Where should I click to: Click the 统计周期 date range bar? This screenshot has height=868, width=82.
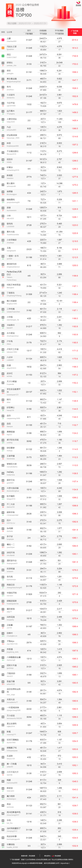point(27,24)
